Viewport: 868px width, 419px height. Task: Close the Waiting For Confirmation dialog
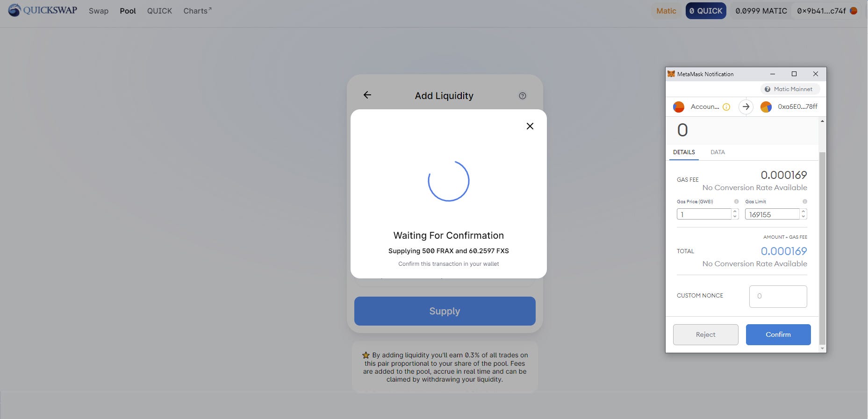[530, 126]
